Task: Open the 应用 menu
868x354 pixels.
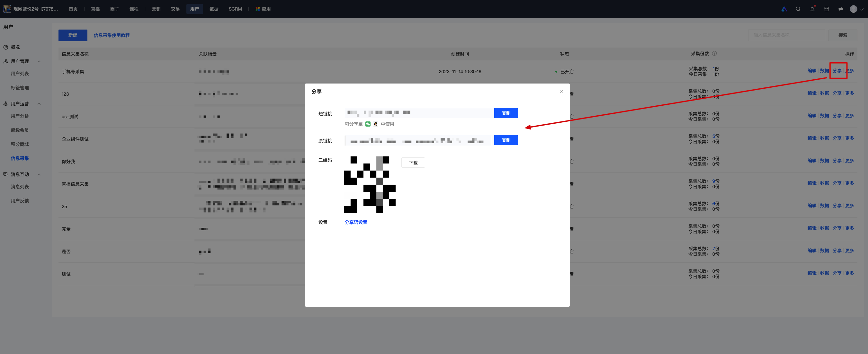Action: pyautogui.click(x=263, y=9)
